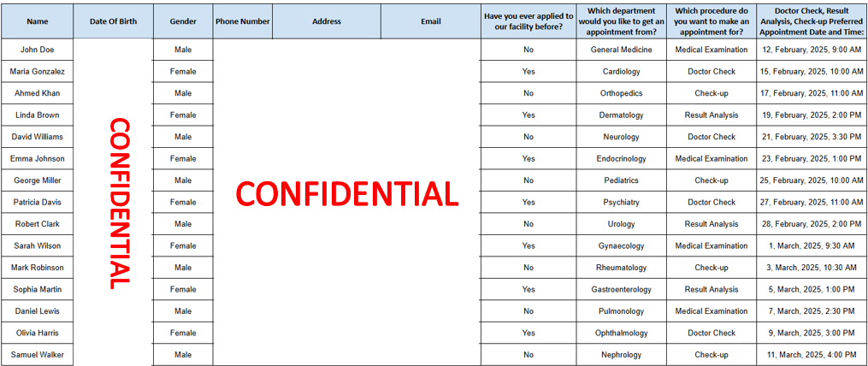The width and height of the screenshot is (868, 366).
Task: Select the Date Of Birth header cell
Action: [x=113, y=21]
